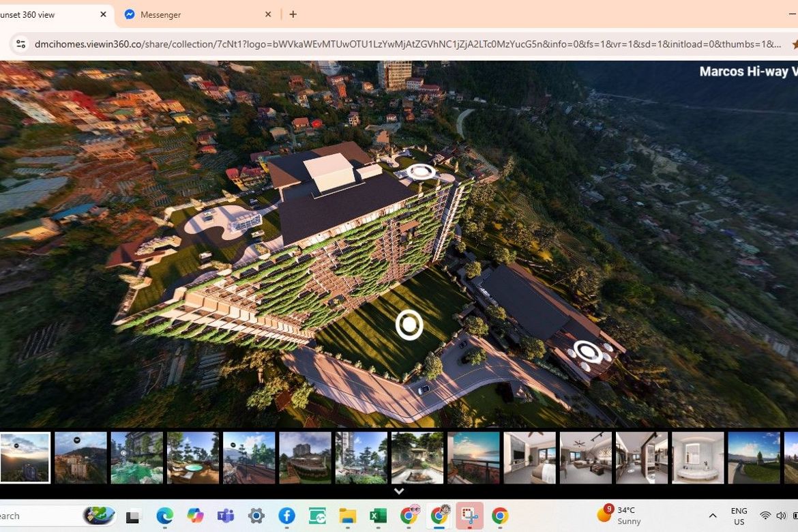
Task: Close the Messenger tab
Action: coord(268,14)
